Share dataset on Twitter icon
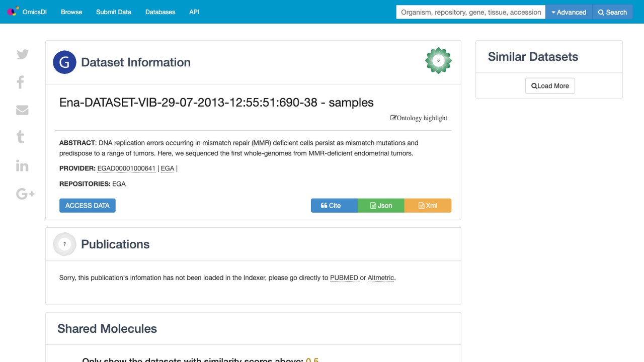Image resolution: width=644 pixels, height=362 pixels. [23, 54]
